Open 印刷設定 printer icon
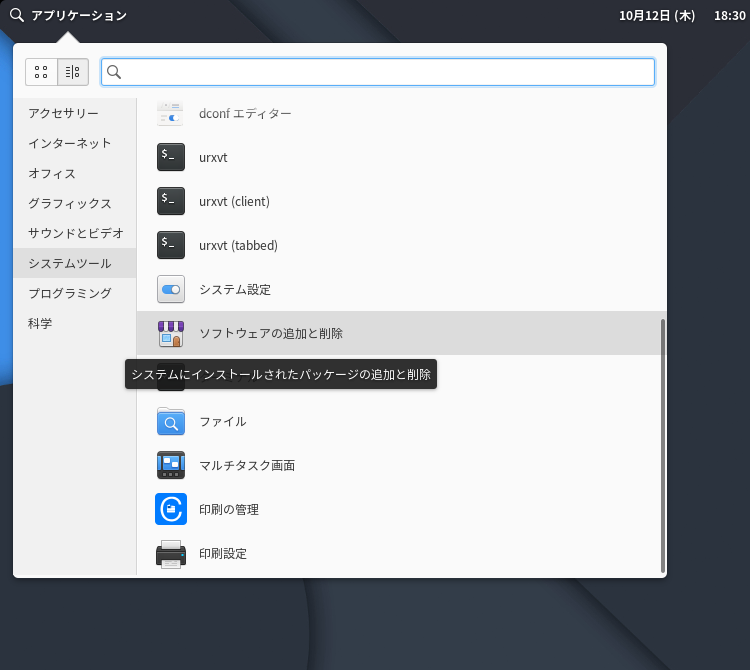750x670 pixels. 171,554
